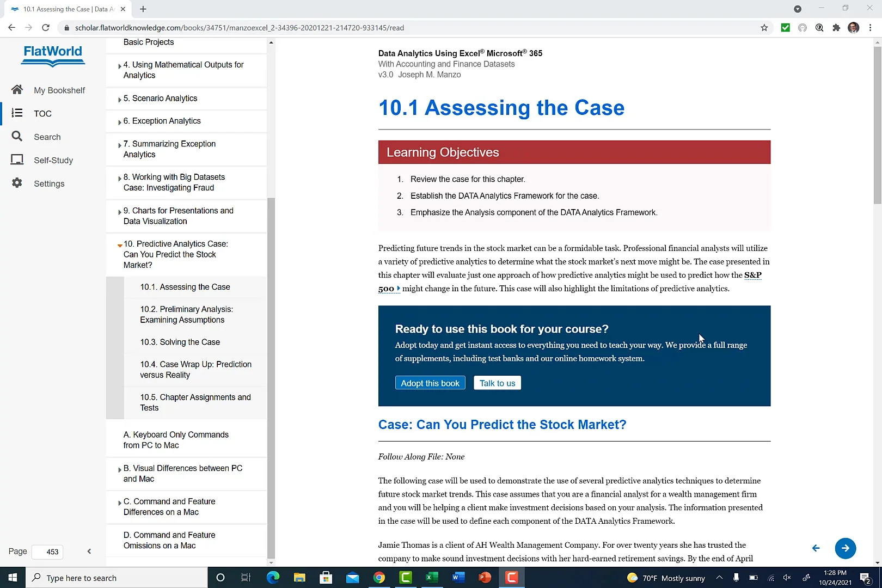Image resolution: width=882 pixels, height=588 pixels.
Task: Open the Chrome three-dot menu
Action: point(871,27)
